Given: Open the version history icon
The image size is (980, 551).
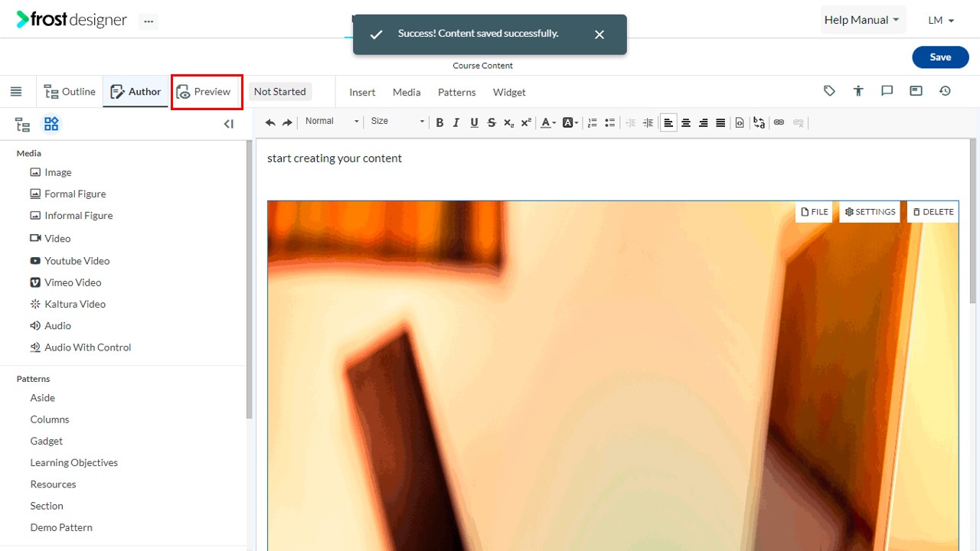Looking at the screenshot, I should pyautogui.click(x=945, y=91).
